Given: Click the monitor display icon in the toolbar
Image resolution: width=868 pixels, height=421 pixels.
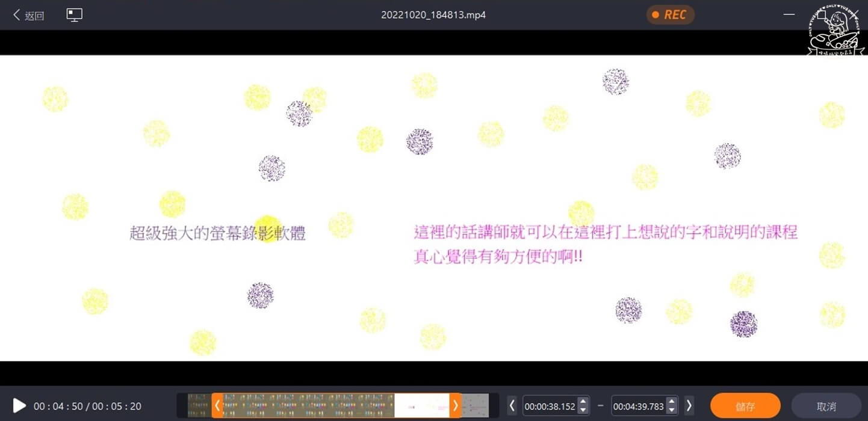Looking at the screenshot, I should tap(74, 14).
